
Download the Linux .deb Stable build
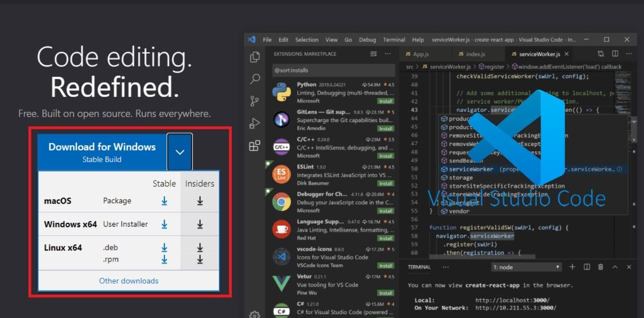(164, 248)
